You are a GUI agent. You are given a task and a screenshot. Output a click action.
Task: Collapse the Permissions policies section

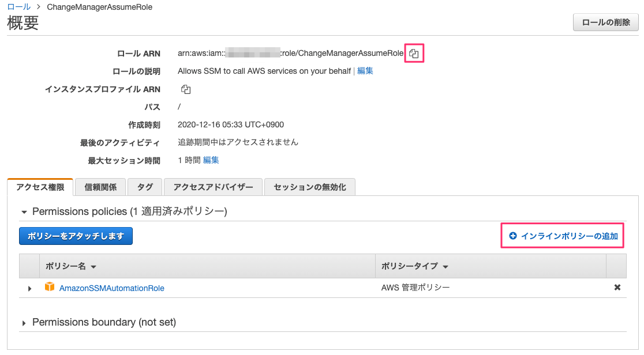(x=24, y=212)
